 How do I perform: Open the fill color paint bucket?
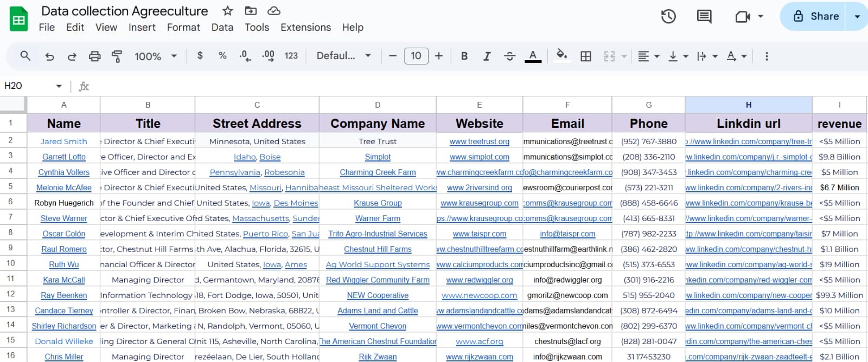point(562,55)
